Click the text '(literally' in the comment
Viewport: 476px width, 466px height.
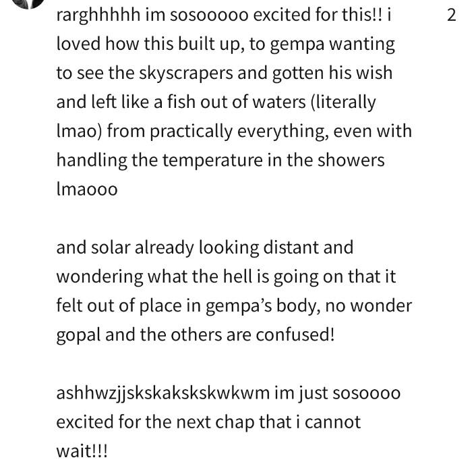click(x=343, y=103)
